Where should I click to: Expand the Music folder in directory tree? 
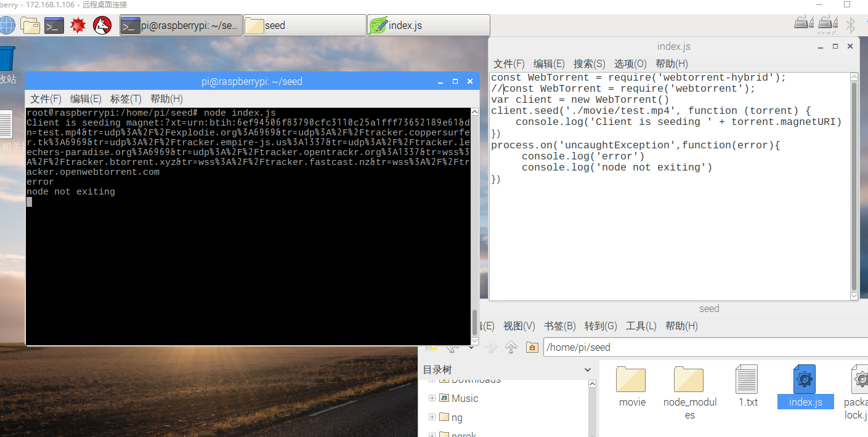432,398
